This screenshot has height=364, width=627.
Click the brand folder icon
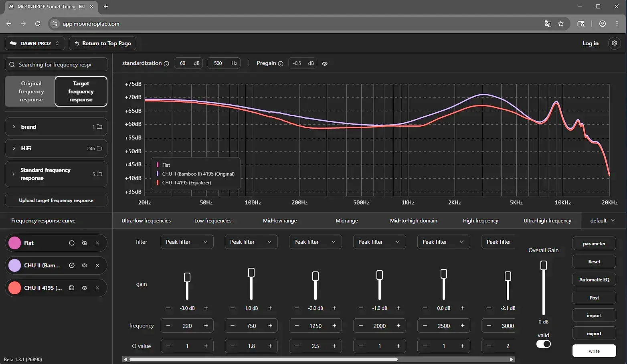99,127
